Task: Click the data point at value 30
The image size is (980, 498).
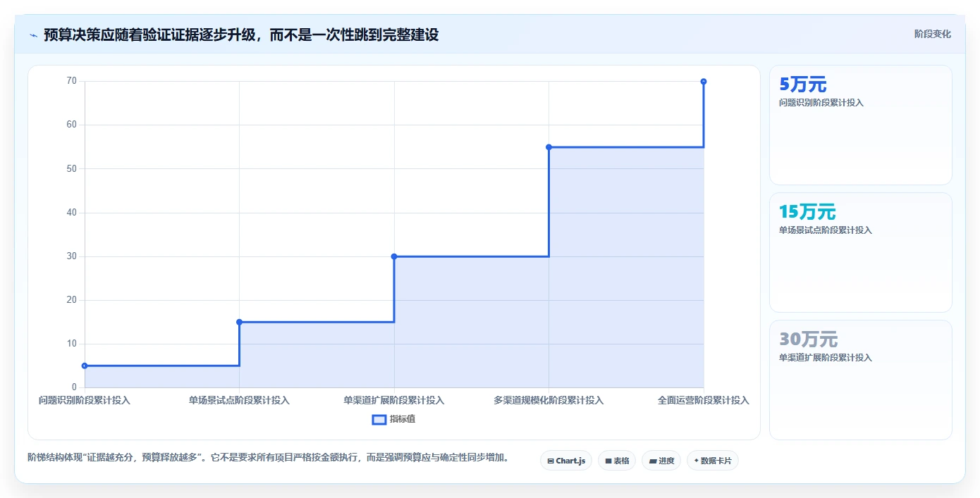Action: click(x=394, y=256)
